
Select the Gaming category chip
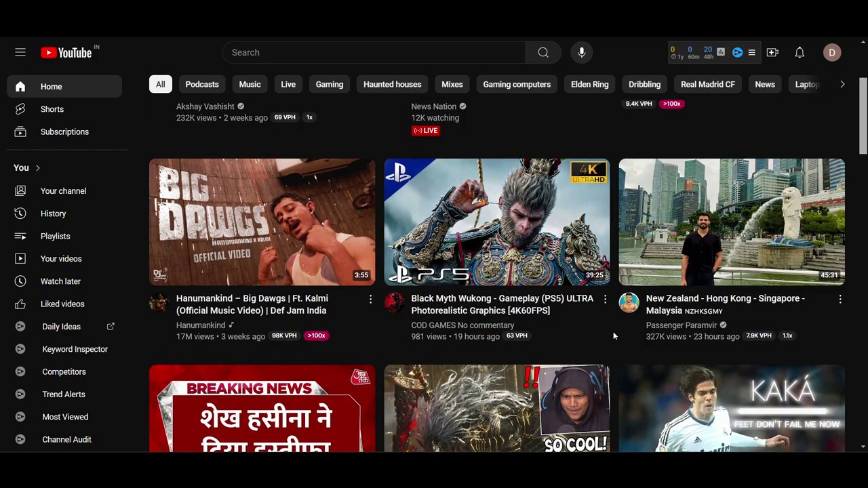coord(329,84)
